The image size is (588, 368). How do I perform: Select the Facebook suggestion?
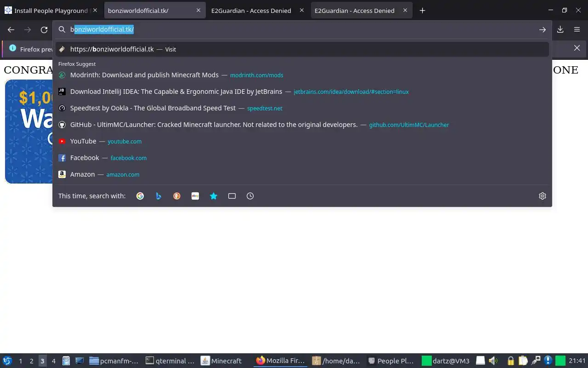(302, 158)
